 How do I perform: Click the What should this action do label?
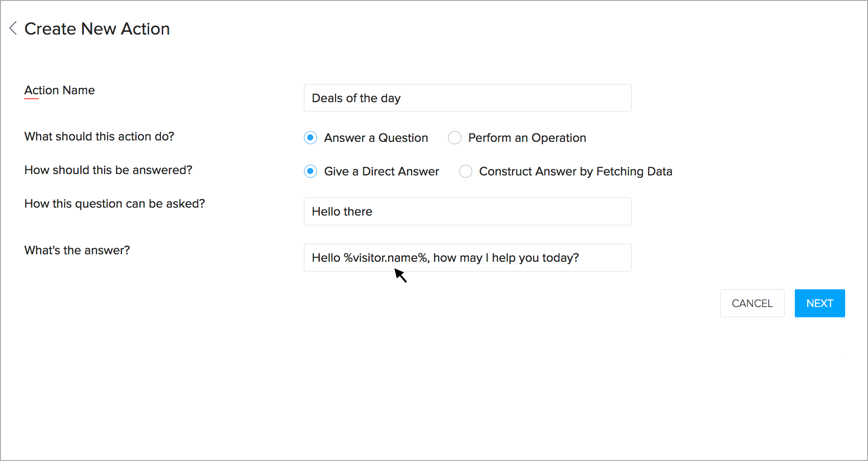[99, 136]
